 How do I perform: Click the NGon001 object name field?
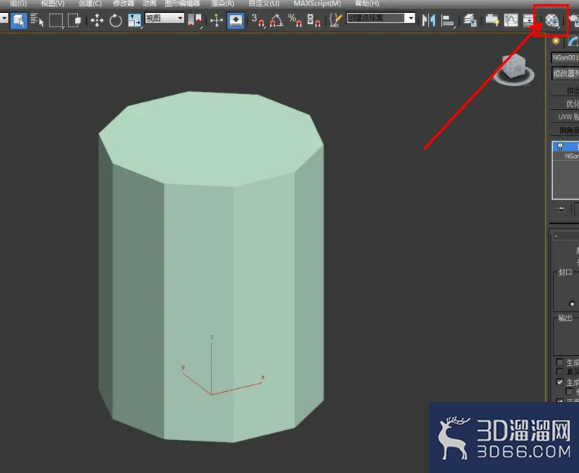(565, 58)
